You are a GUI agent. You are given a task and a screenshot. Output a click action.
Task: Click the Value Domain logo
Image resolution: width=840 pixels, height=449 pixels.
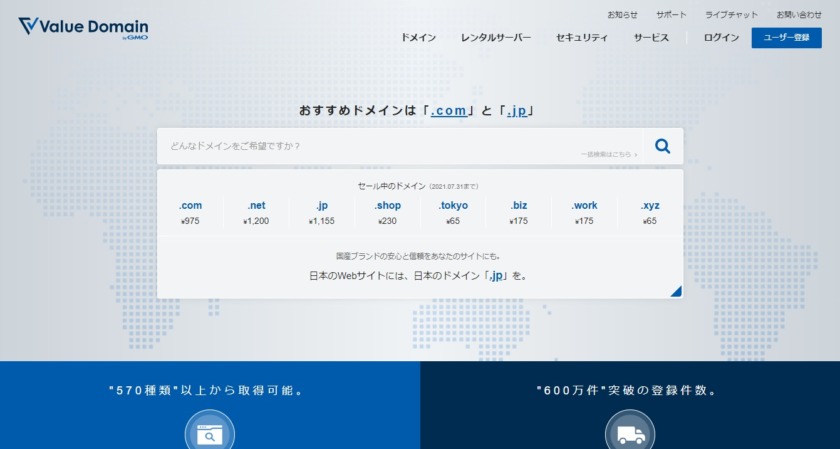pyautogui.click(x=83, y=27)
